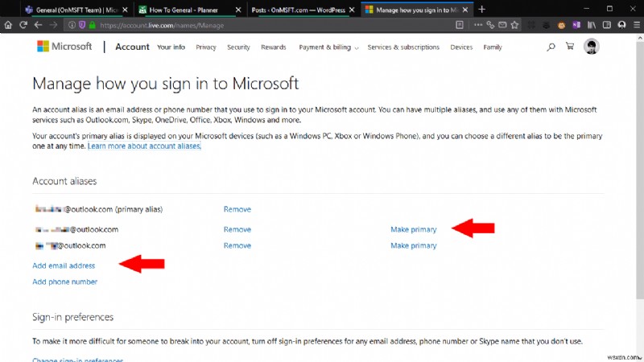
Task: Select the Manage how you sign in tab
Action: pos(416,10)
